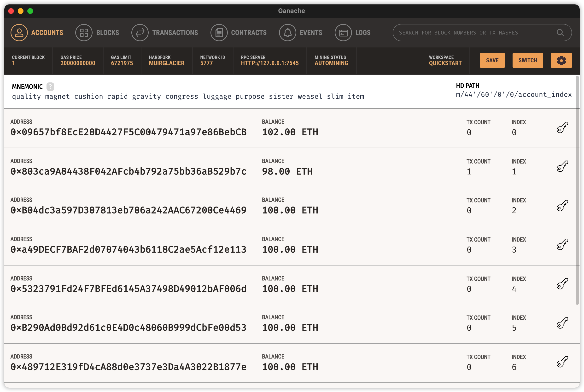This screenshot has width=584, height=392.
Task: Select address 0x09657bf8EcE20D4427F5C00479471a97e86BebCB
Action: [128, 132]
